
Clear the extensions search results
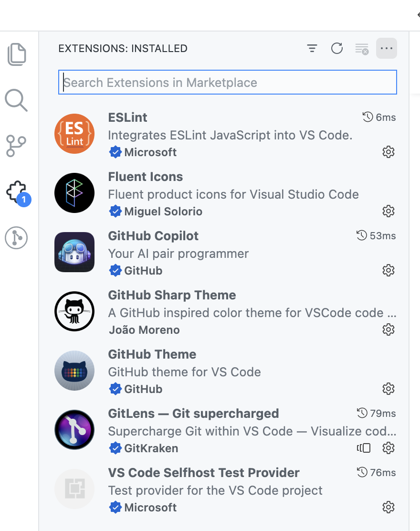coord(361,48)
